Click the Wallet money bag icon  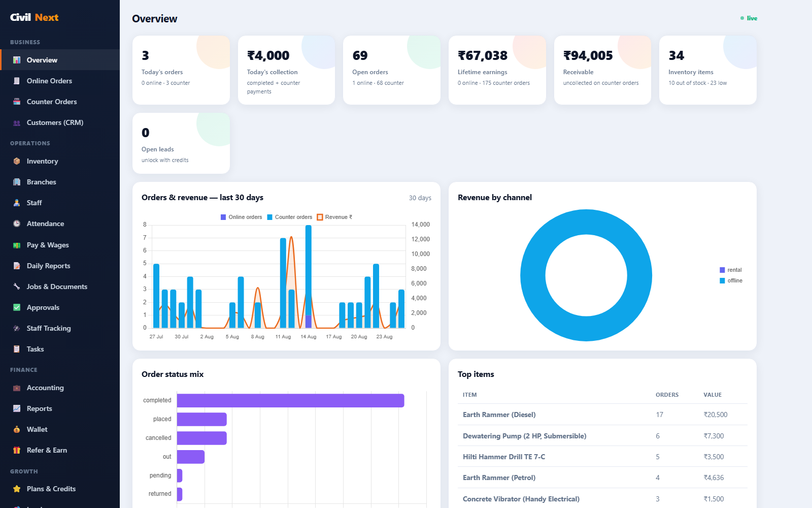click(17, 429)
